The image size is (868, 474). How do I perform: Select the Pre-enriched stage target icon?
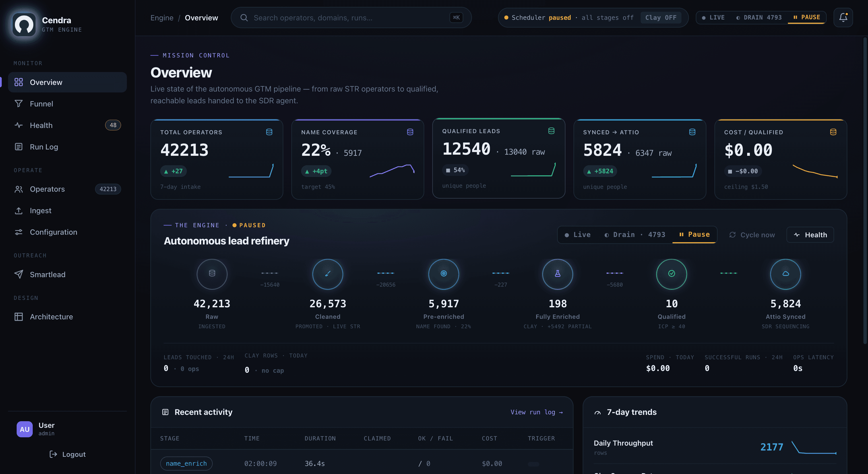443,274
